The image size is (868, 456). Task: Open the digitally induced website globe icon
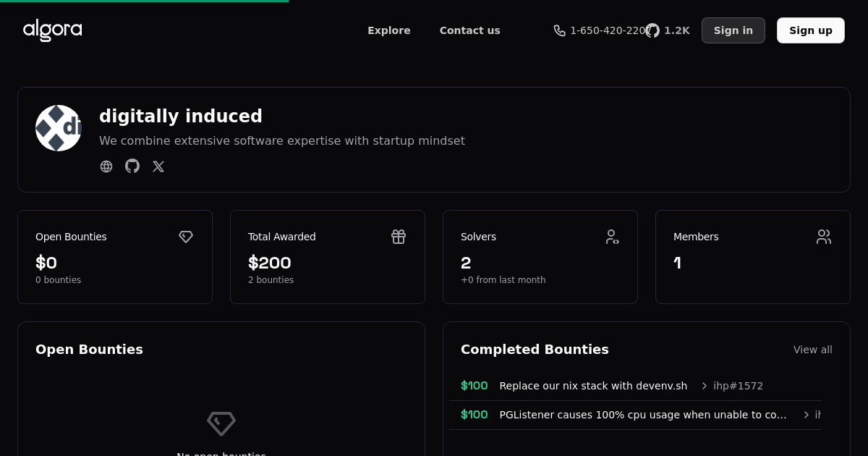click(x=106, y=166)
